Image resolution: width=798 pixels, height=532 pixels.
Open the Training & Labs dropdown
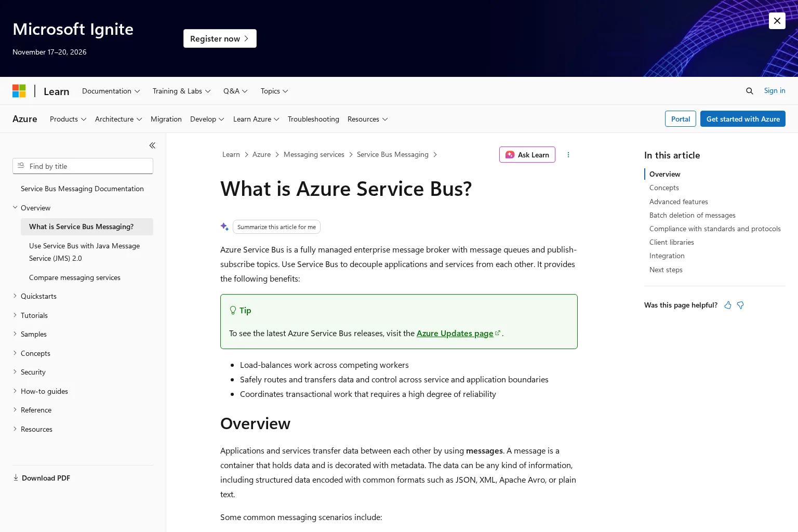[182, 91]
